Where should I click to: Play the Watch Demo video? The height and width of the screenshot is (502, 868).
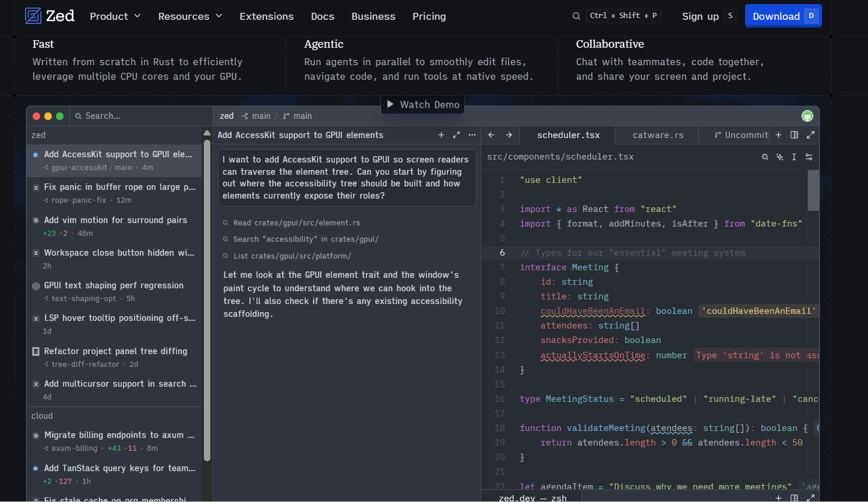[x=423, y=105]
